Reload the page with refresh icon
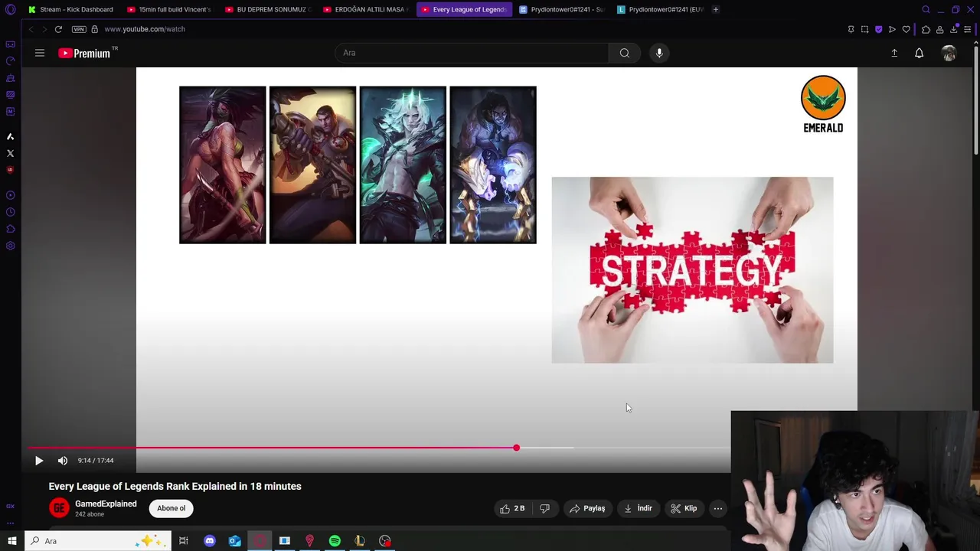The width and height of the screenshot is (980, 551). tap(58, 29)
